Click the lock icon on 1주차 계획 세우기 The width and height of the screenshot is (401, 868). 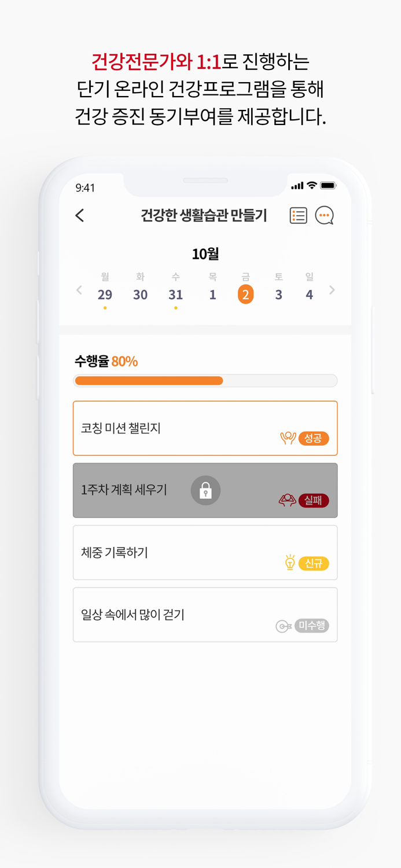click(205, 490)
